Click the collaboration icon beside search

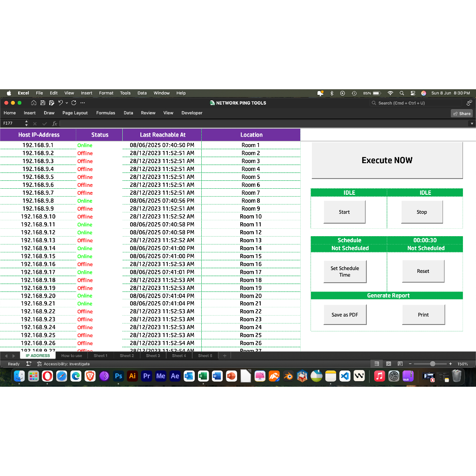469,103
